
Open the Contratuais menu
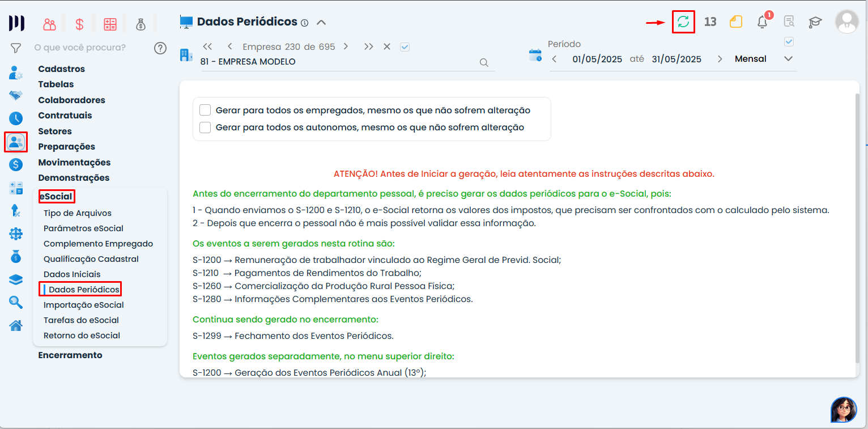tap(65, 116)
